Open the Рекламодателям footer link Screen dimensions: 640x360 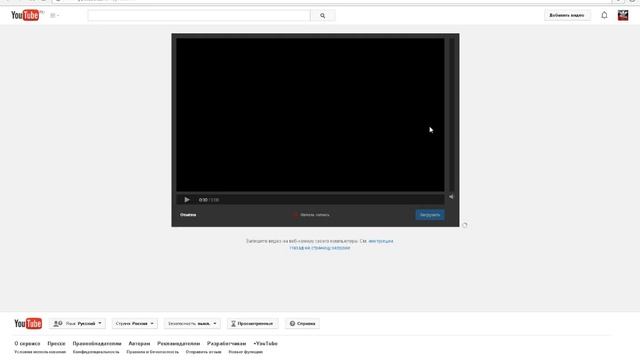click(178, 344)
